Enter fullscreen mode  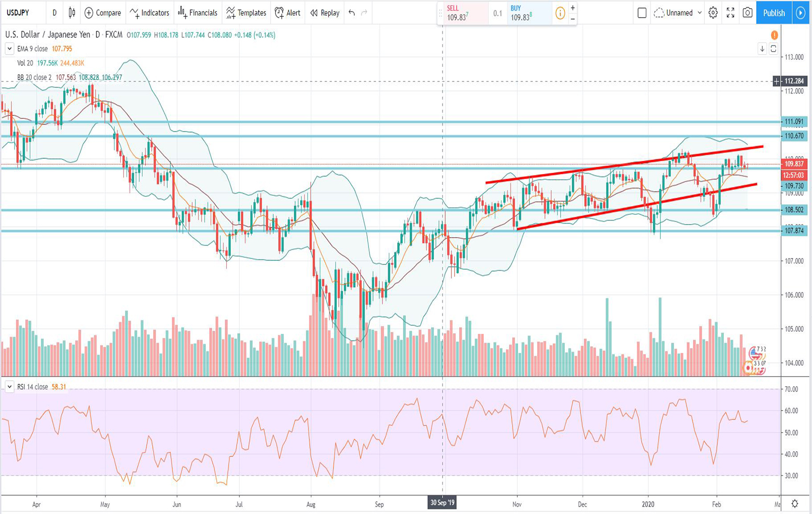(x=730, y=13)
